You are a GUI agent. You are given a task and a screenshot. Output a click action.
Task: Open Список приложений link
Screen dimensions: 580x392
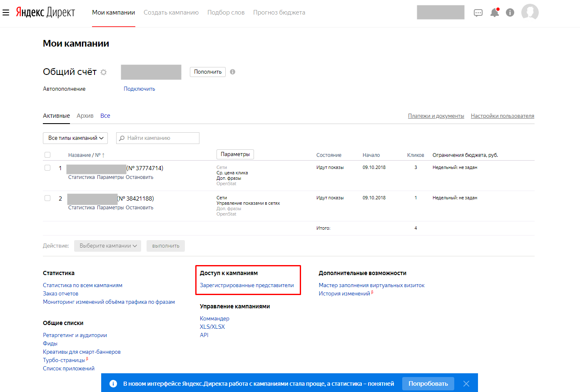pyautogui.click(x=69, y=369)
